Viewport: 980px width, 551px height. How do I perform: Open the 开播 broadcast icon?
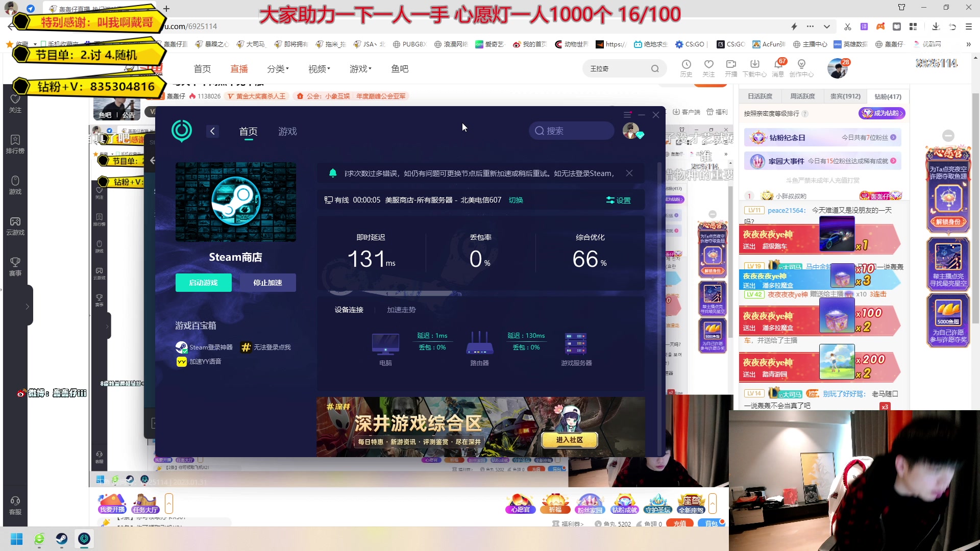[x=731, y=68]
